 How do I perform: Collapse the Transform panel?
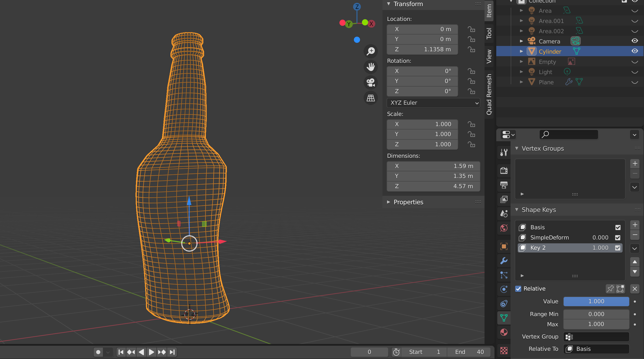click(x=389, y=4)
